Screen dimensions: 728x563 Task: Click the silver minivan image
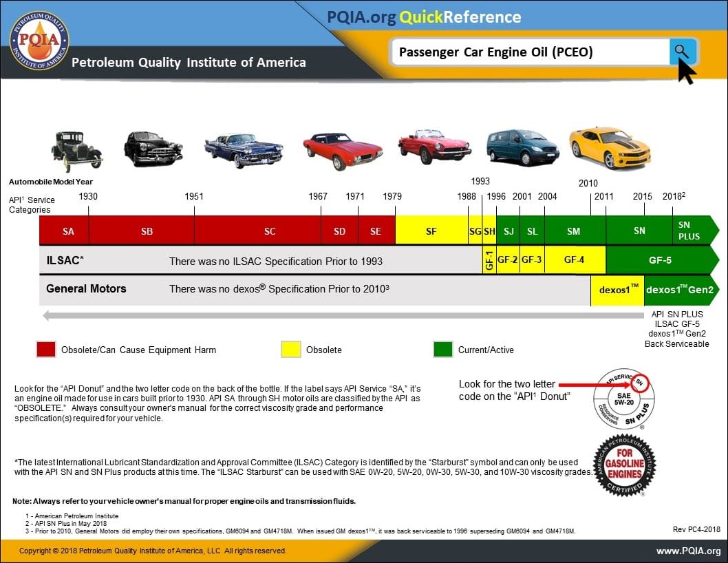pos(523,147)
